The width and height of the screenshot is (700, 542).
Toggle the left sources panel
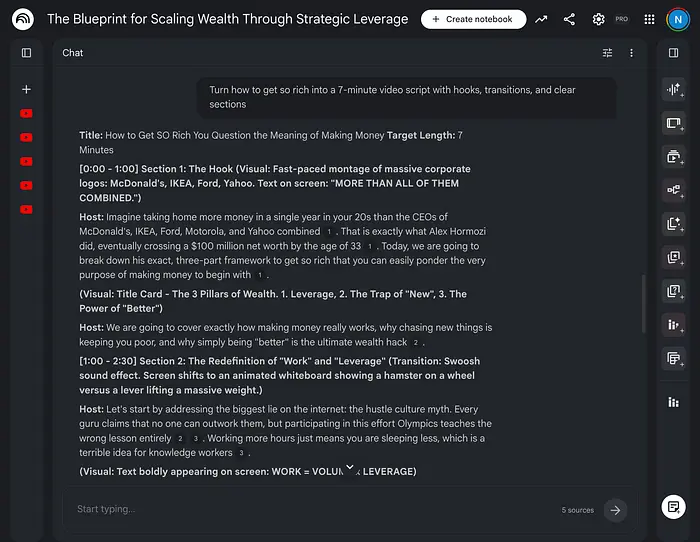click(26, 53)
